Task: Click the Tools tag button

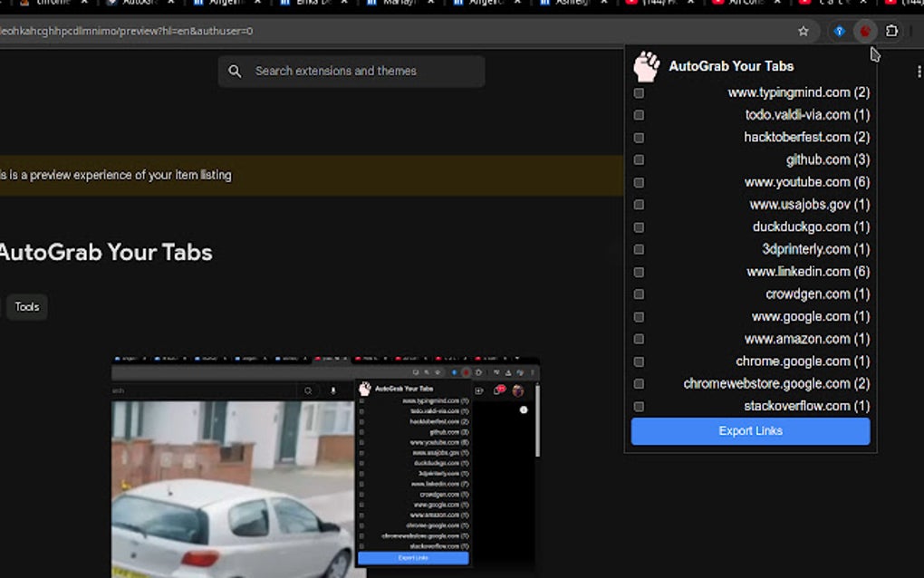Action: (x=26, y=306)
